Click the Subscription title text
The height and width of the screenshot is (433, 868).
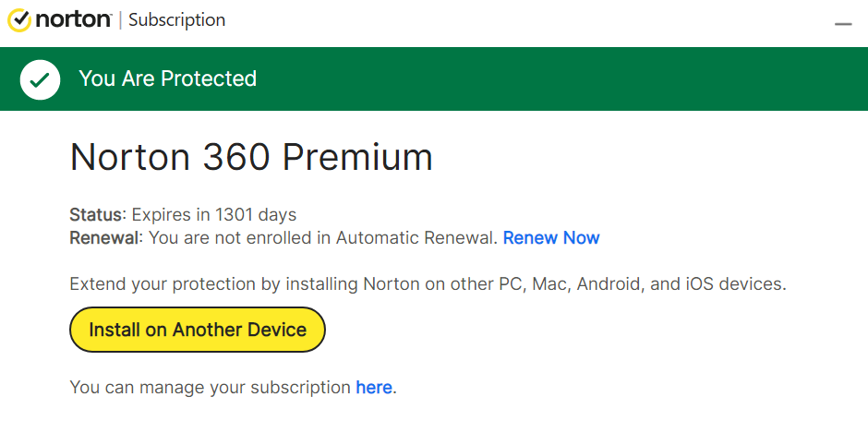pos(176,19)
